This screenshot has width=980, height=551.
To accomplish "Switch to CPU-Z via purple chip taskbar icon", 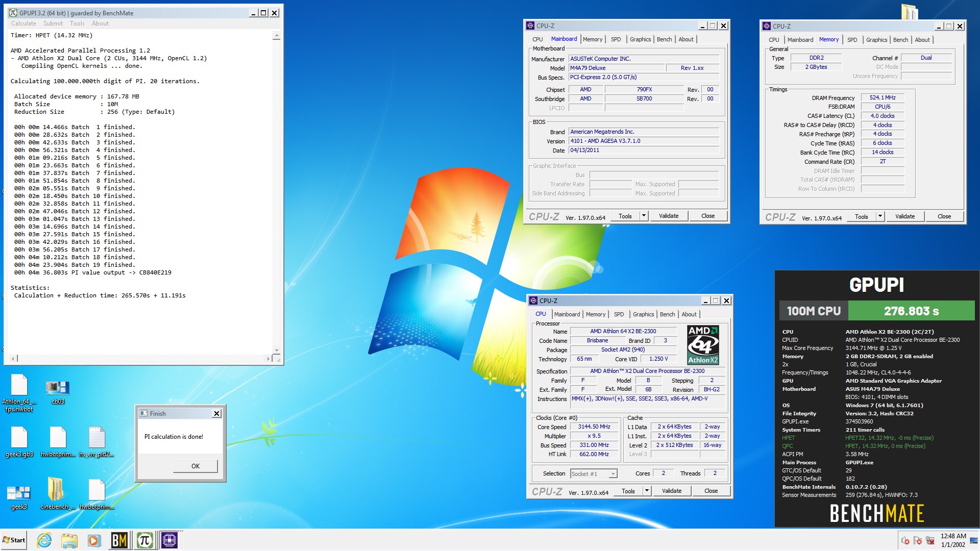I will [x=169, y=540].
